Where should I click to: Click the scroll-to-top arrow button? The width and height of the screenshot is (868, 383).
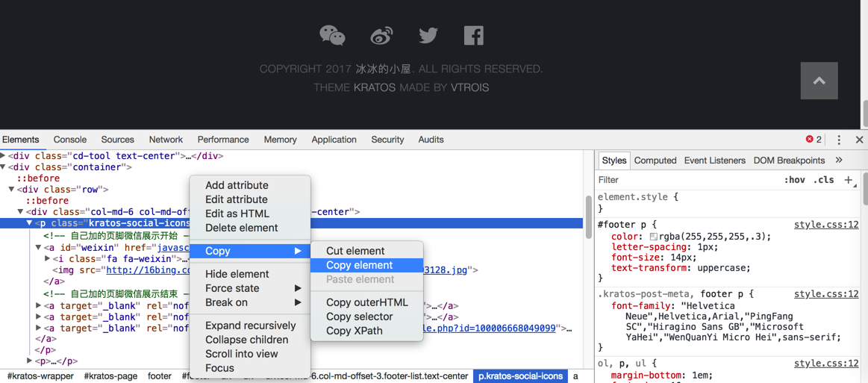[x=819, y=81]
